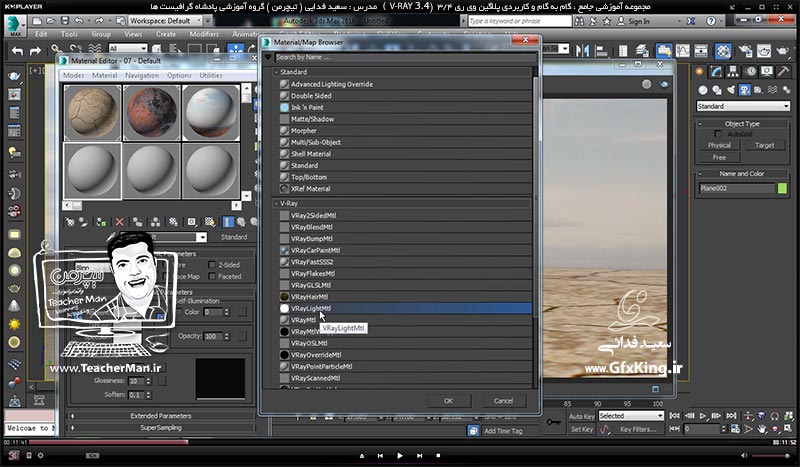Click the Mirror tool icon
This screenshot has height=467, width=800.
point(582,50)
